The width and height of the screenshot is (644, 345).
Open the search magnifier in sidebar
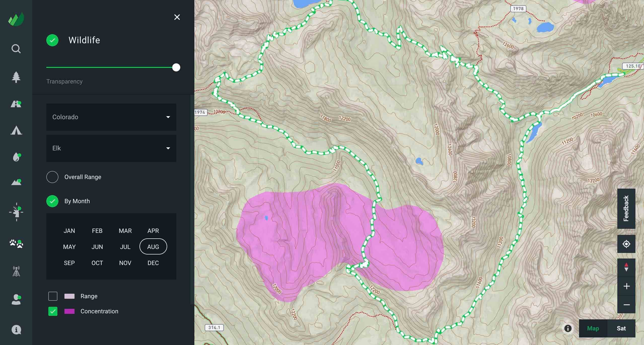coord(16,49)
